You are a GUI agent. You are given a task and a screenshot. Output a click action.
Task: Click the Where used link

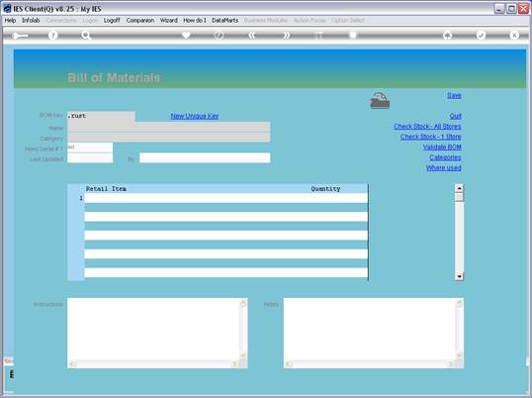(443, 167)
